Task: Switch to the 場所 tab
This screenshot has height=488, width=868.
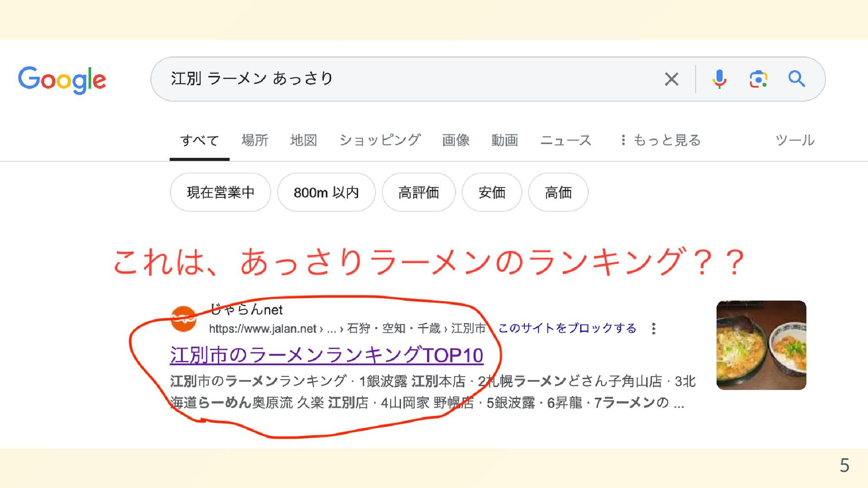Action: (255, 140)
